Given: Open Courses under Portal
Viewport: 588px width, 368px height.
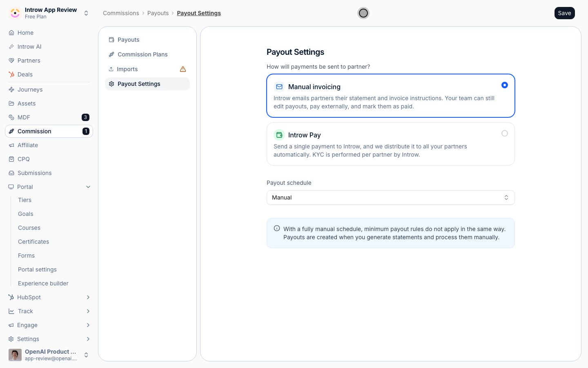Looking at the screenshot, I should [x=29, y=228].
